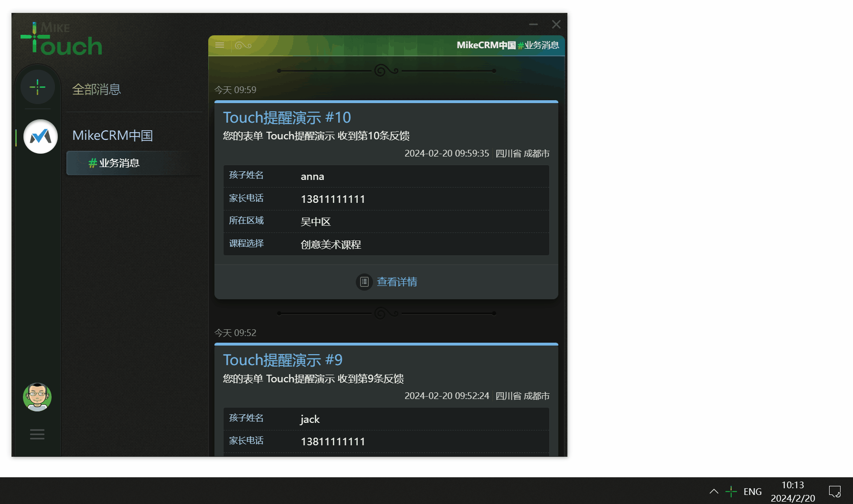This screenshot has width=853, height=504.
Task: Click the MikeCRM中国#业务消息 header title
Action: point(508,45)
